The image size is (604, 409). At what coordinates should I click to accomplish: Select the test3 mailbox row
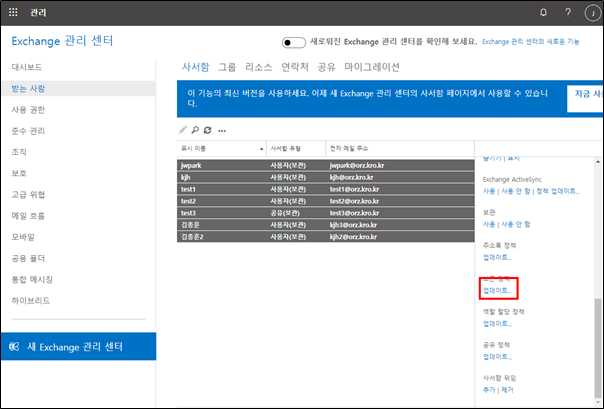point(325,213)
